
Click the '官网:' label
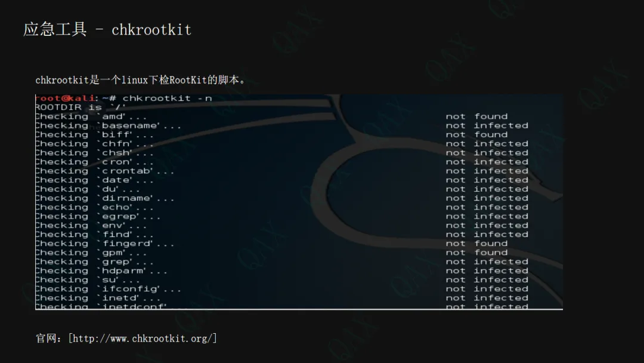(x=48, y=339)
